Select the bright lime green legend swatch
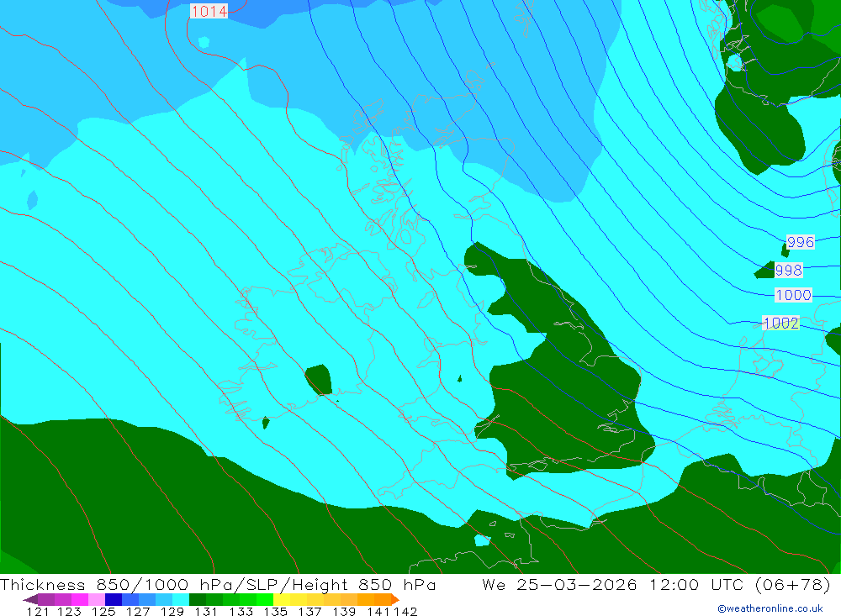The image size is (841, 616). [265, 599]
